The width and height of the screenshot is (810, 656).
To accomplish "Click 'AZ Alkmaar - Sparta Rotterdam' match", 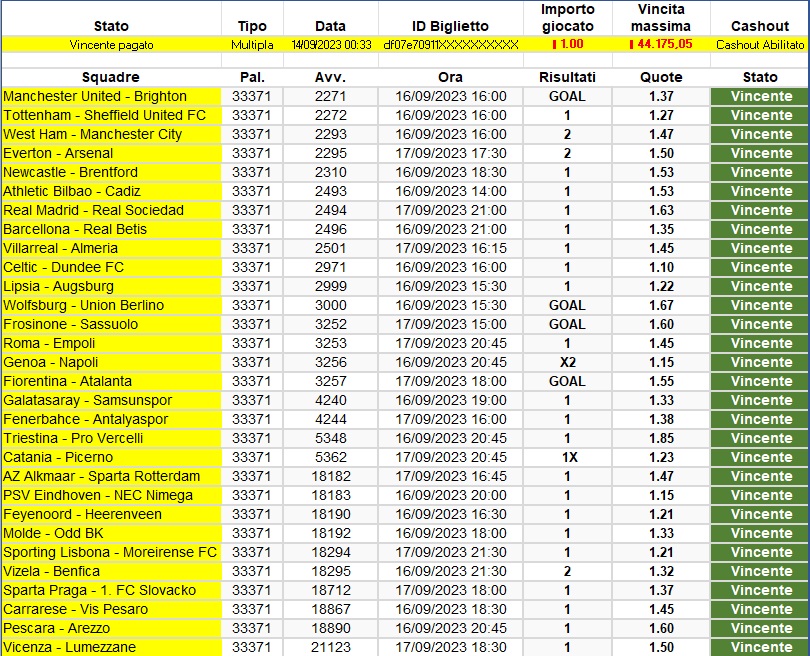I will tap(112, 477).
